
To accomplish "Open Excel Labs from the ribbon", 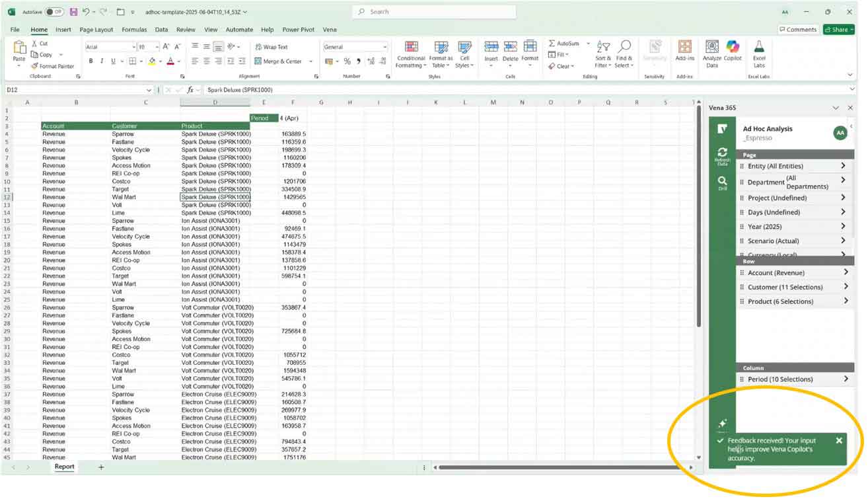I will click(759, 48).
